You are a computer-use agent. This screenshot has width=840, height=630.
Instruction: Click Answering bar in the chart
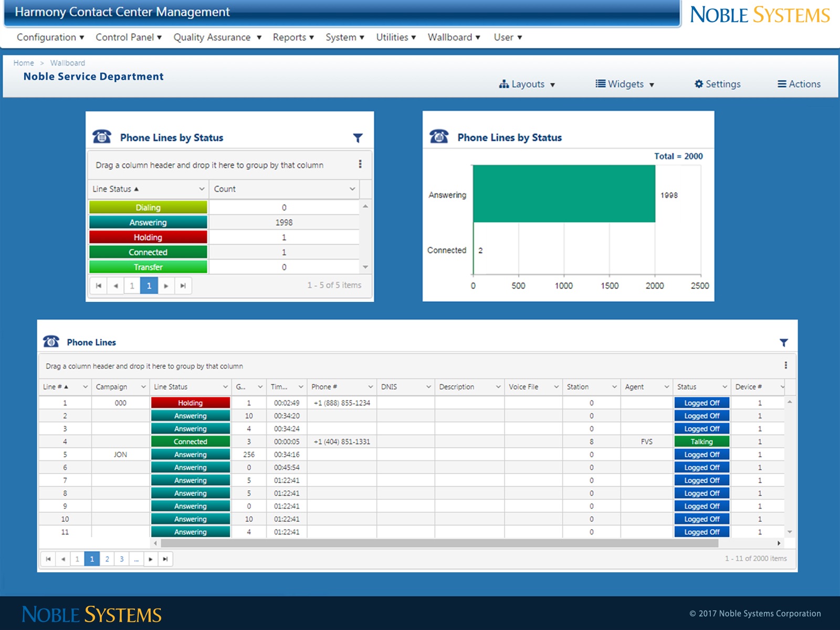pos(564,194)
